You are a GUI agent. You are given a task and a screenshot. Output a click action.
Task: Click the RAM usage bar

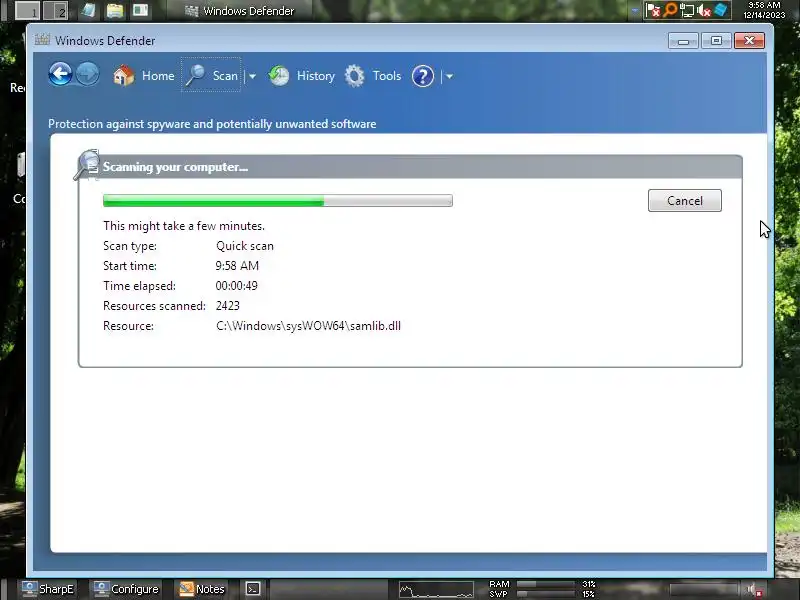coord(547,584)
